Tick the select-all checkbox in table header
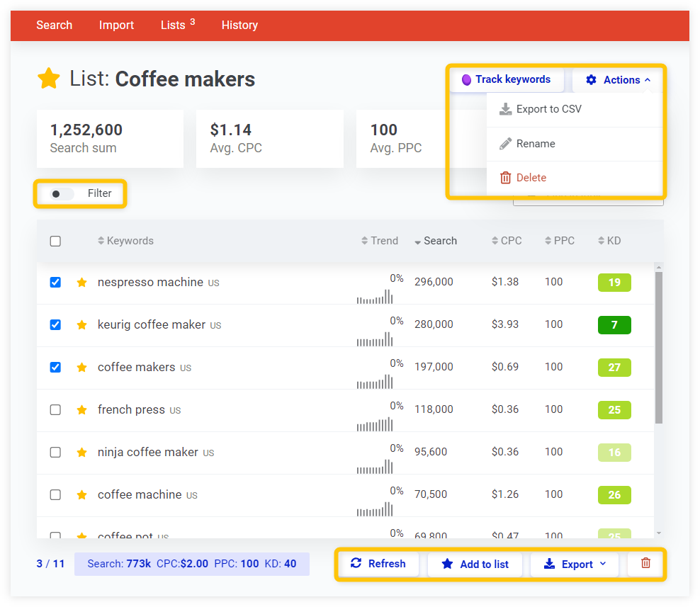 (55, 242)
